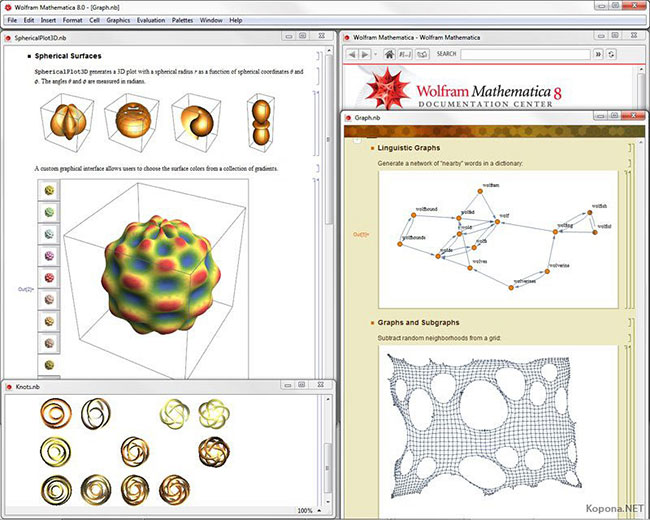The image size is (650, 520).
Task: Click the large rainbow bumpy sphere plot
Action: [161, 275]
